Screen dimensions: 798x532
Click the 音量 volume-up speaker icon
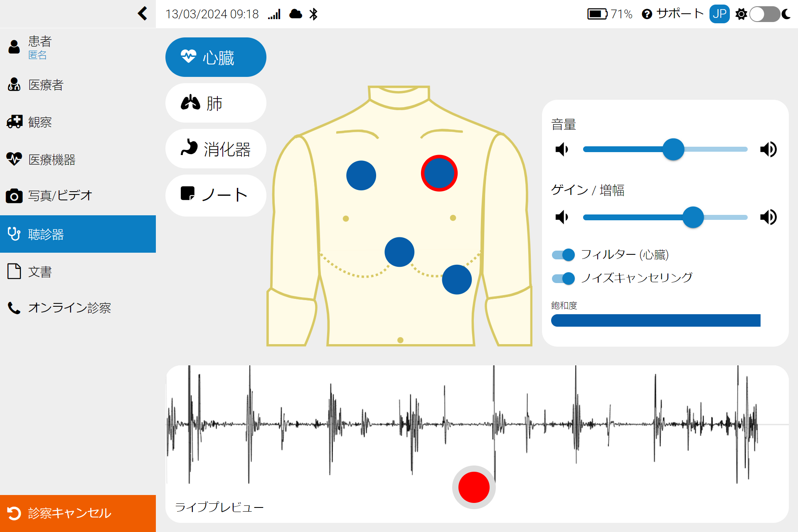pos(768,149)
